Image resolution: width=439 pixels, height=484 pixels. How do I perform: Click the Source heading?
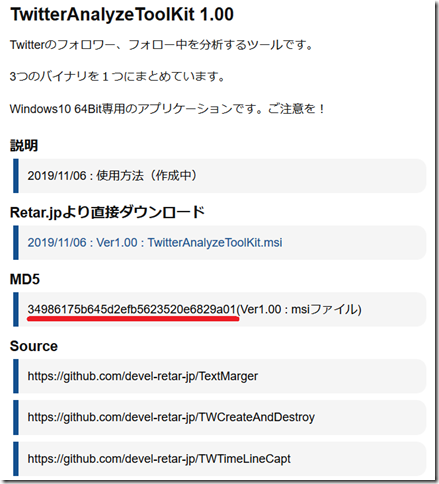coord(34,346)
